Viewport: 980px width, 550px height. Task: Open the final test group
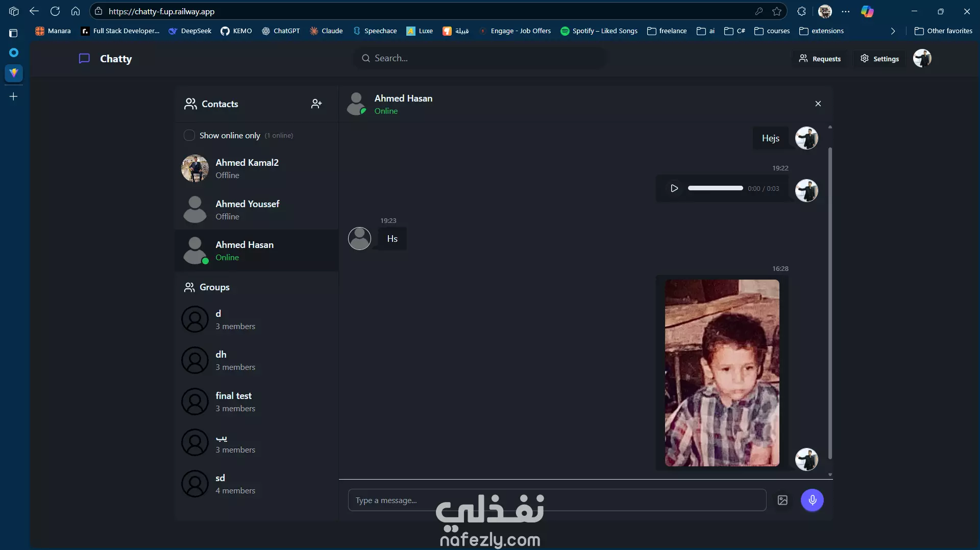click(256, 402)
